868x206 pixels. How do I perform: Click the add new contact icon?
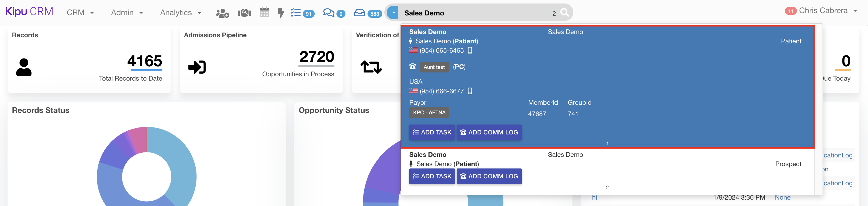pyautogui.click(x=222, y=13)
